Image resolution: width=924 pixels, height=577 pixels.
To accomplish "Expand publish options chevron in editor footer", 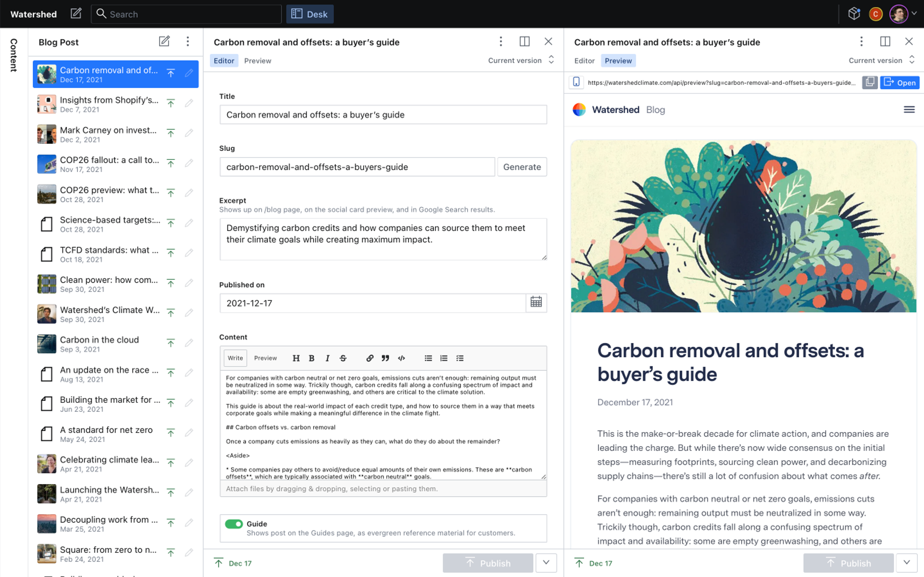I will click(546, 563).
